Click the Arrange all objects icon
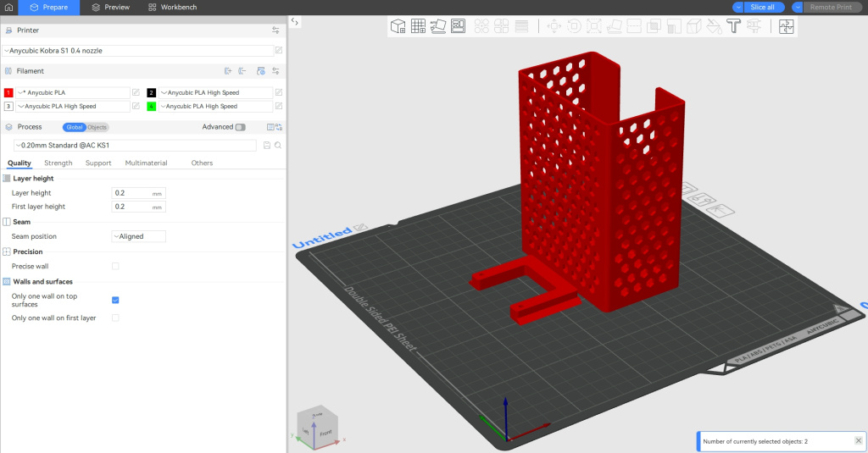Screen dimensions: 868x453 (x=458, y=26)
